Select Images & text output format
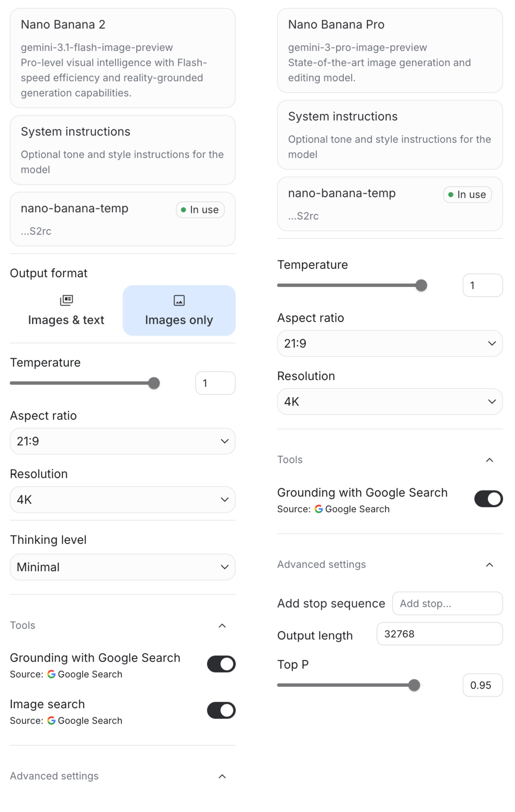The height and width of the screenshot is (812, 515). point(66,311)
